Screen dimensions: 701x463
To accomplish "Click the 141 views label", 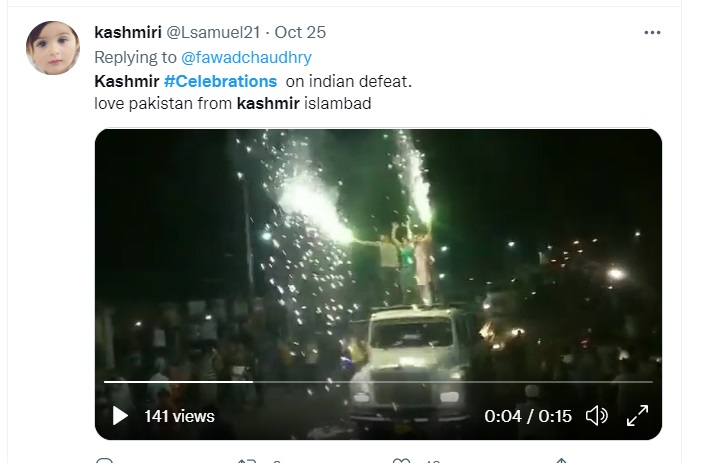I will coord(179,416).
